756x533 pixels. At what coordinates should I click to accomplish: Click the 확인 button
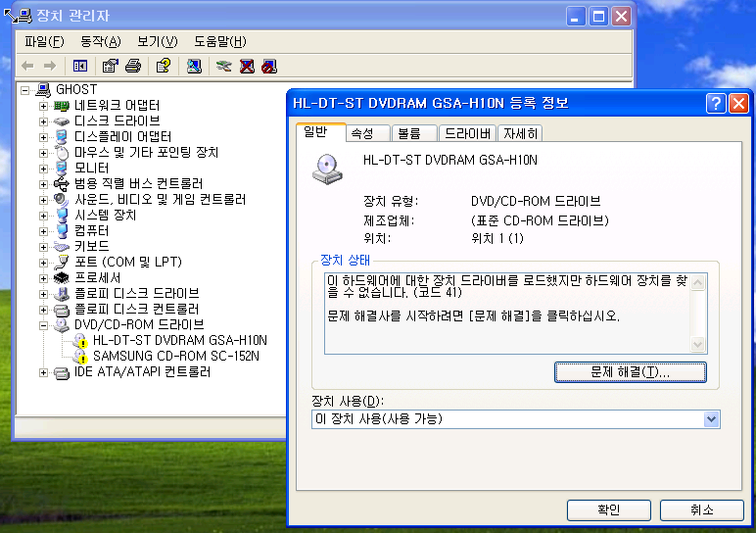(x=608, y=509)
